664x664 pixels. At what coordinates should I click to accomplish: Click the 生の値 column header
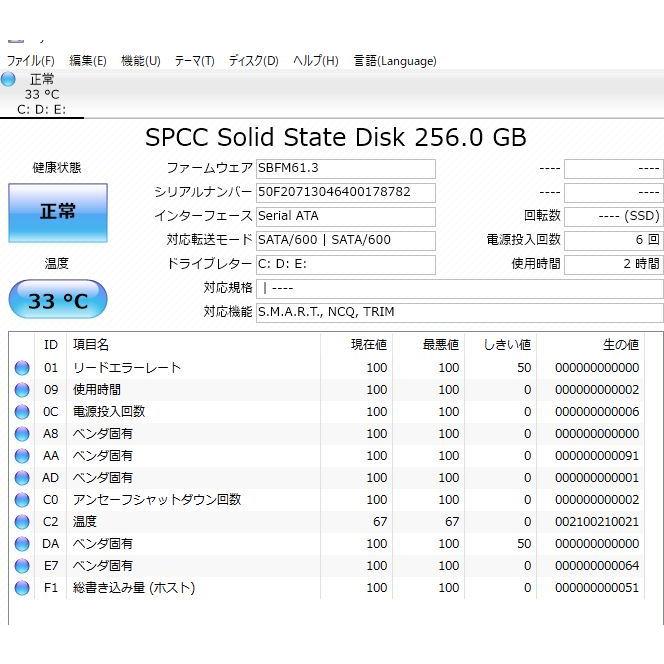590,345
